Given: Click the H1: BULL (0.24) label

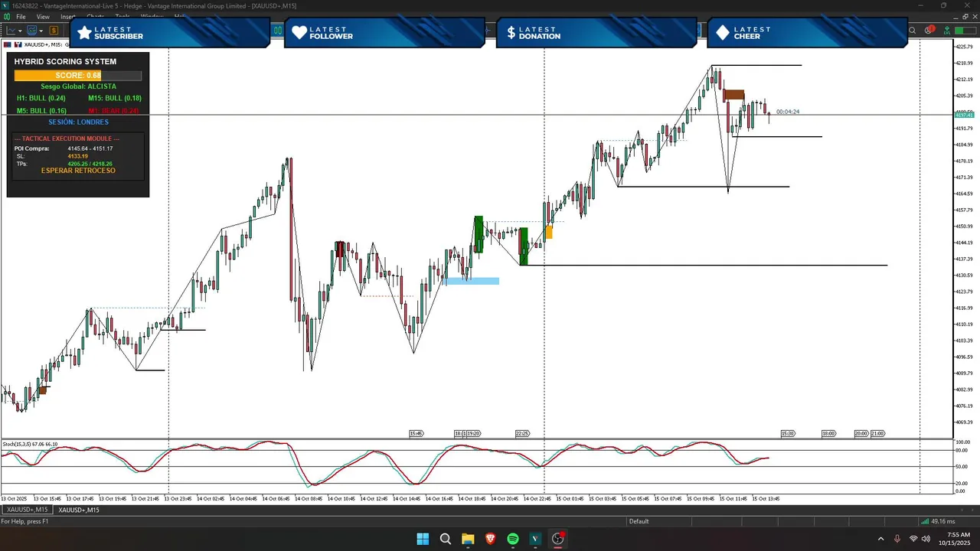Looking at the screenshot, I should (41, 98).
